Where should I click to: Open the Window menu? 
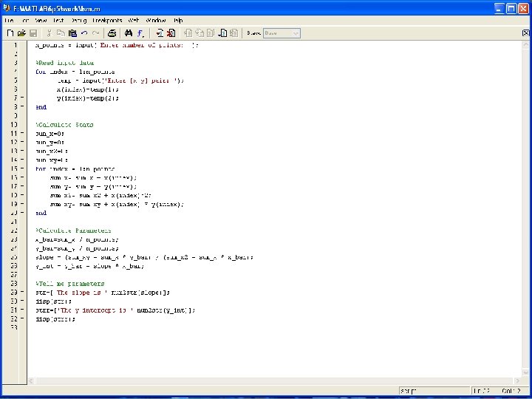coord(156,21)
